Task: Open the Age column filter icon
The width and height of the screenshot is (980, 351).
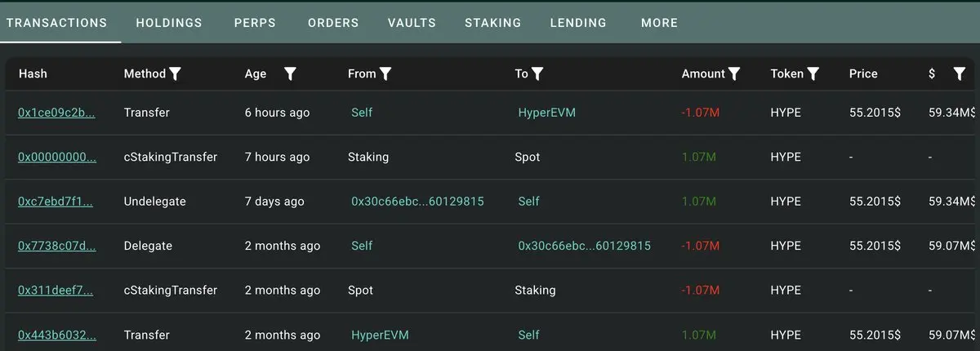Action: 290,73
